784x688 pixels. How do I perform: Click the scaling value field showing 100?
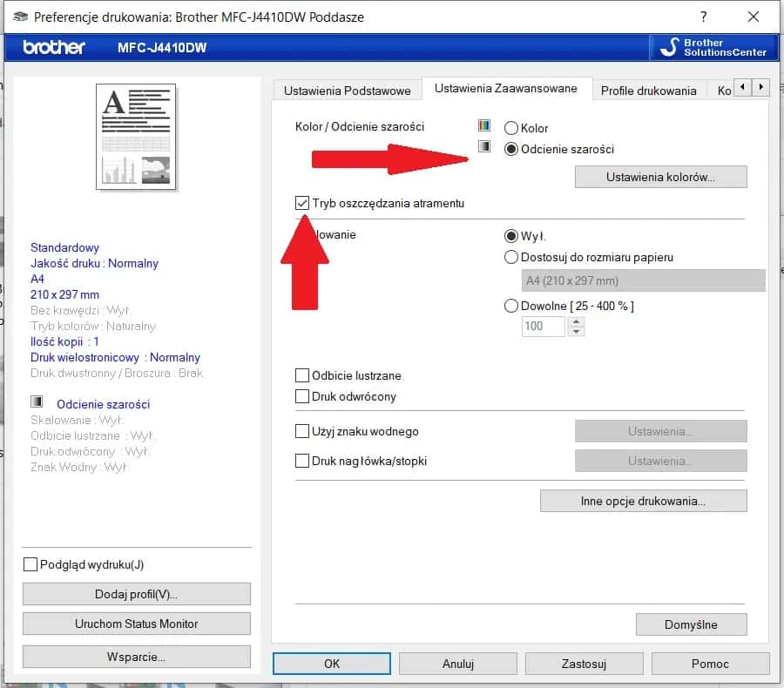coord(543,326)
